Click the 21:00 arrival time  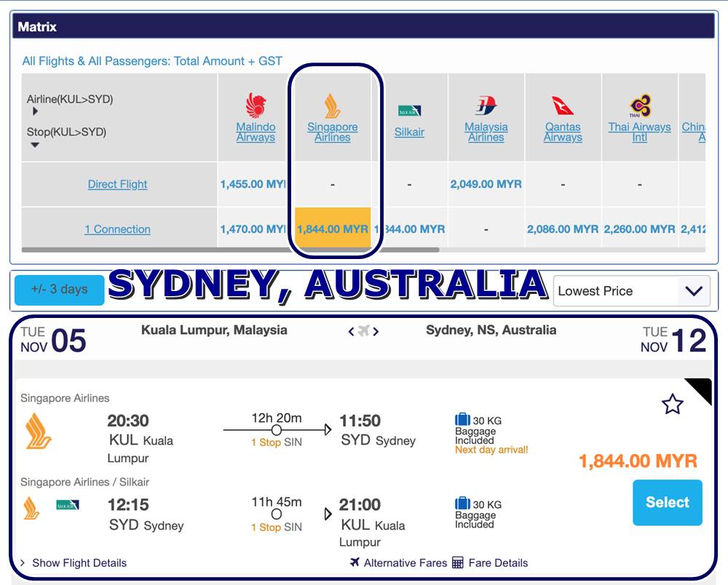pos(360,505)
